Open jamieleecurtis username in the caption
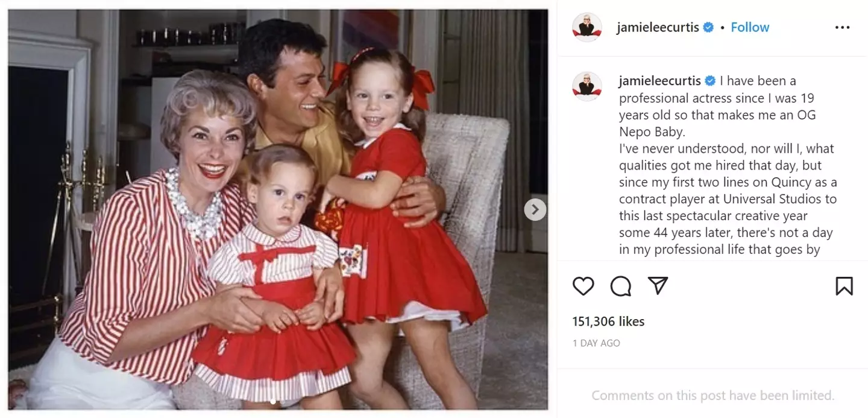This screenshot has width=868, height=418. [660, 81]
